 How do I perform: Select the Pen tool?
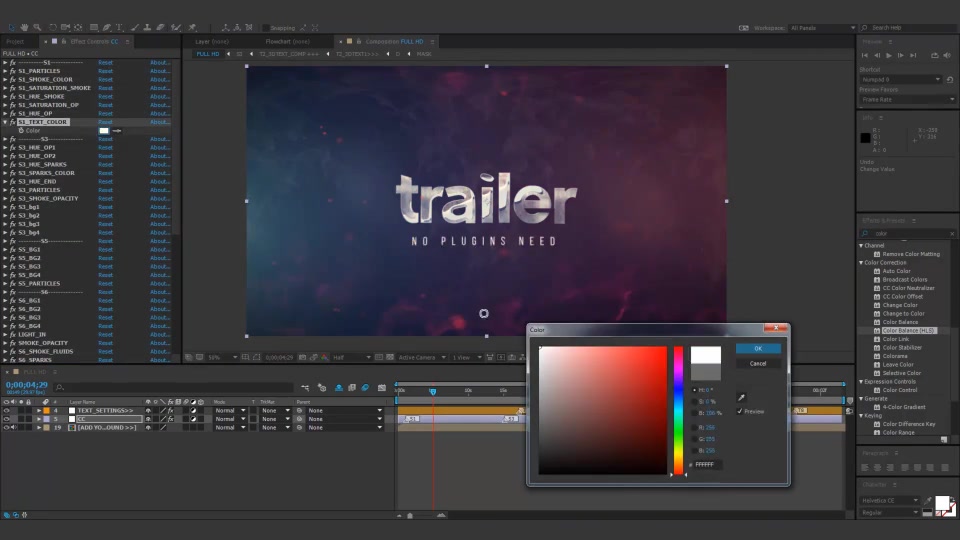[x=107, y=28]
